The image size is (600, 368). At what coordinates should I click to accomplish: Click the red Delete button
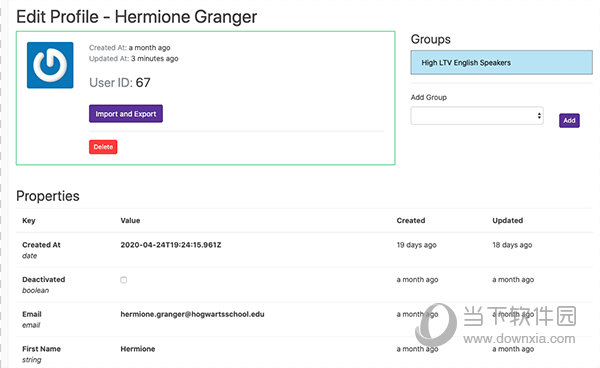[103, 147]
